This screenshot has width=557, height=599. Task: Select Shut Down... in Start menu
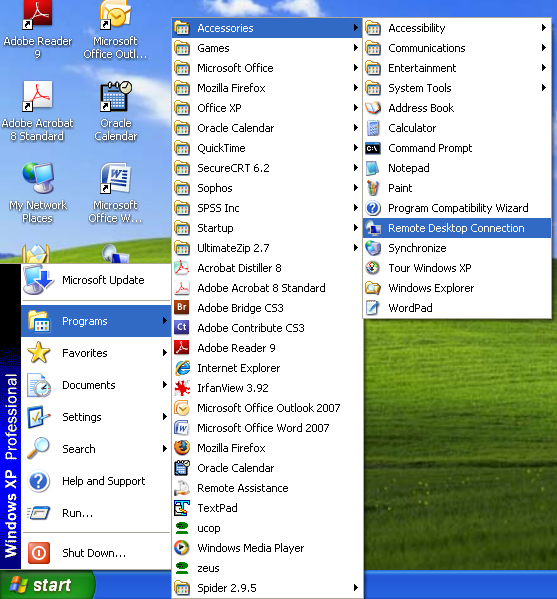pyautogui.click(x=96, y=552)
